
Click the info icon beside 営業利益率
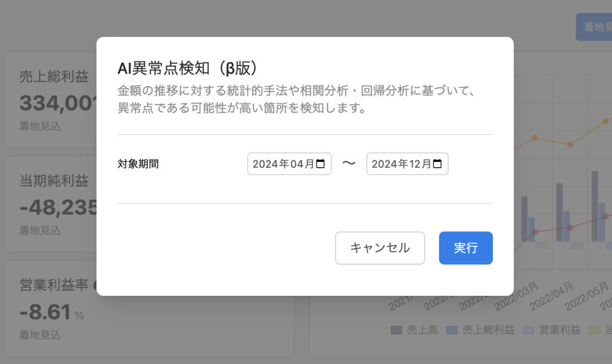click(95, 286)
